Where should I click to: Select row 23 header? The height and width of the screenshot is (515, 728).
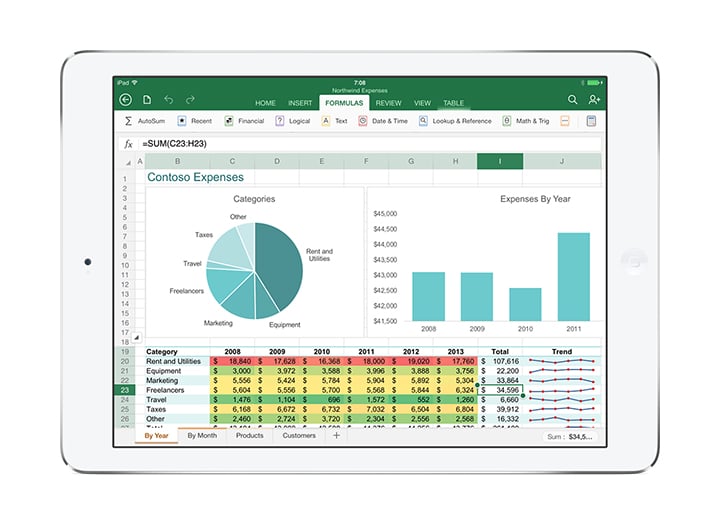coord(124,390)
